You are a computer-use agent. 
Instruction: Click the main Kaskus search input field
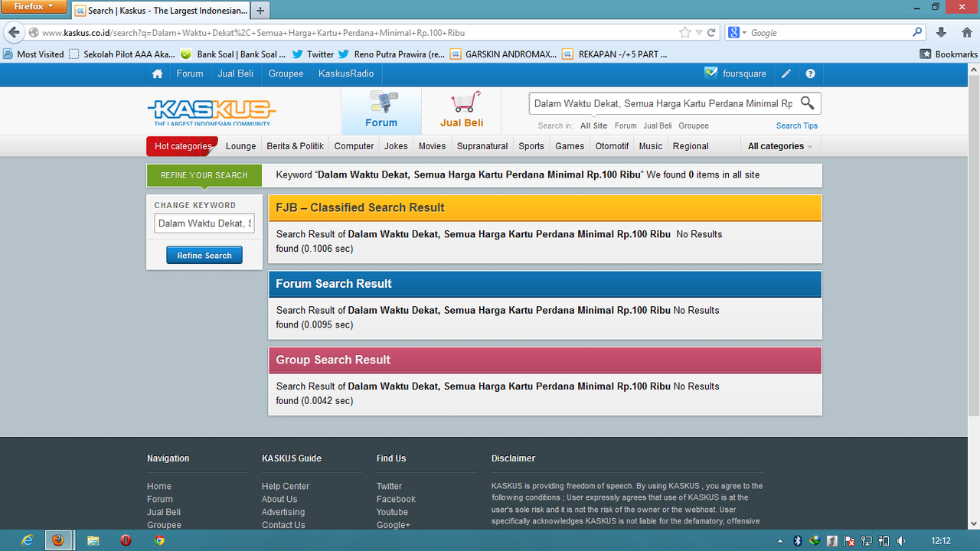663,103
